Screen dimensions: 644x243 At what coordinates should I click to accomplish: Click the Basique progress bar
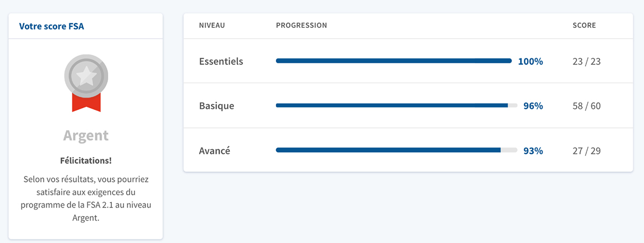coord(397,106)
